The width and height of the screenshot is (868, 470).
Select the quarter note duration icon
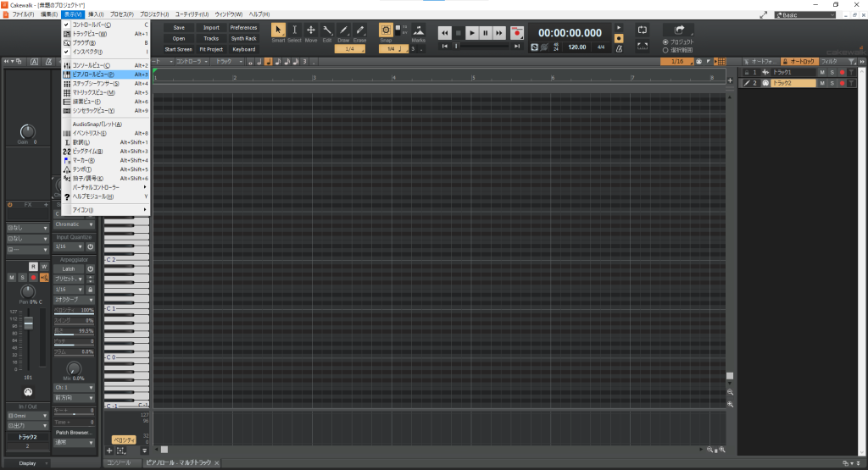point(269,62)
